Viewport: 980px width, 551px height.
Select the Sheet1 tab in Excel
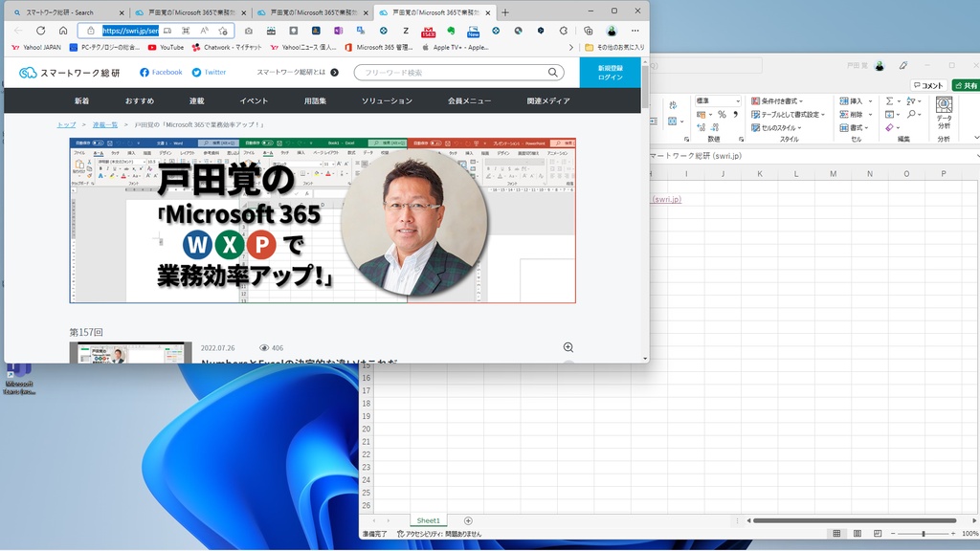point(428,521)
